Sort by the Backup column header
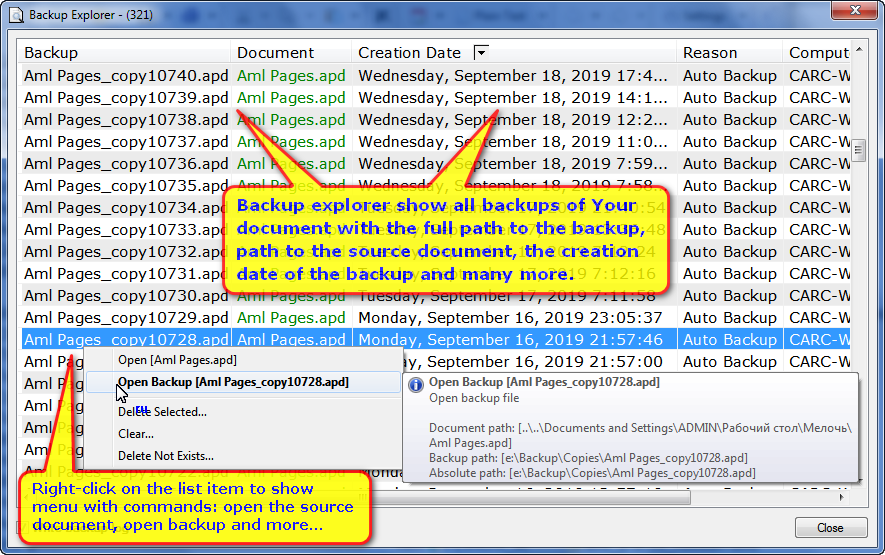 click(x=124, y=53)
